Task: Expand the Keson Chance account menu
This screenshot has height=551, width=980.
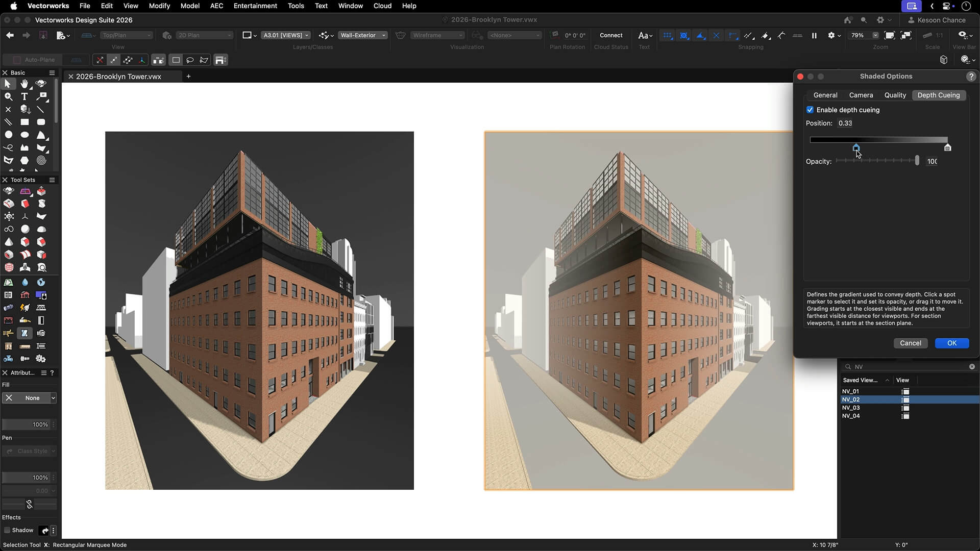Action: 937,20
